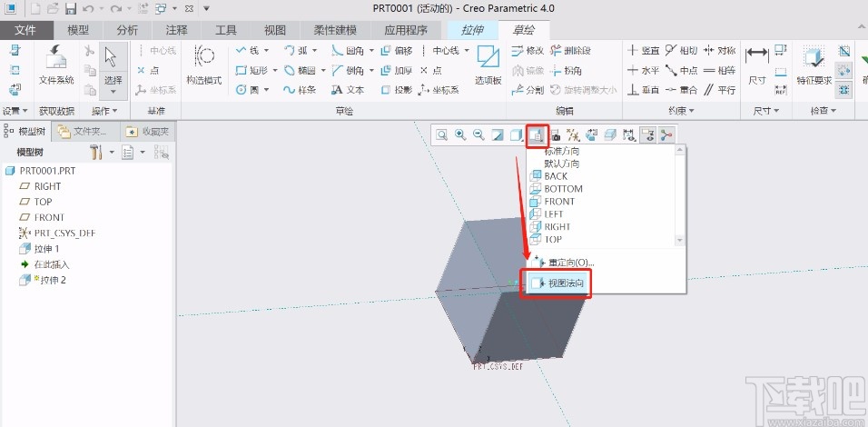Apply the 重合 coincident constraint
This screenshot has width=868, height=427.
[x=681, y=90]
